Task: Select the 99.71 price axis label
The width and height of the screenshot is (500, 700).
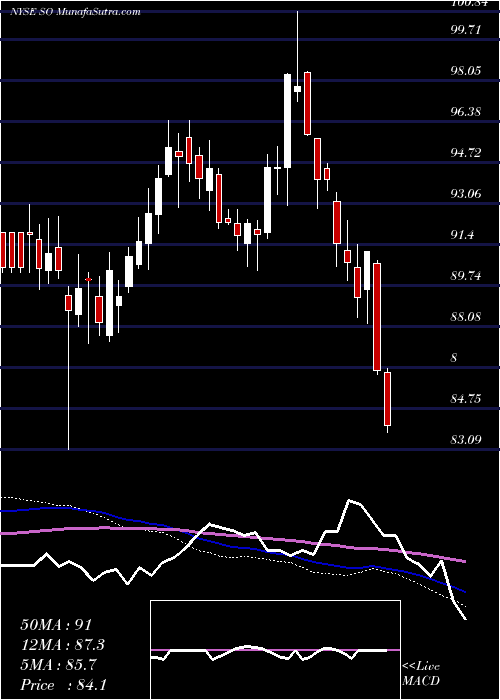Action: (x=467, y=30)
